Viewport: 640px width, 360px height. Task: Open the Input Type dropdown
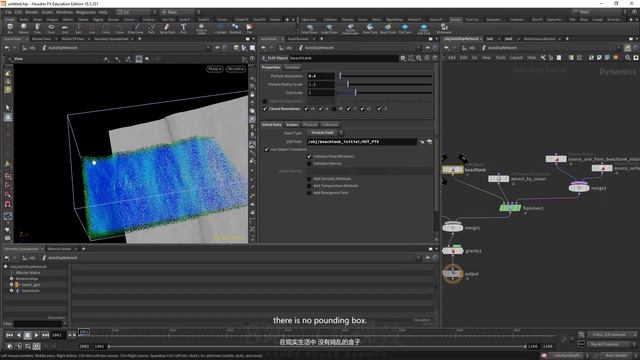point(325,133)
